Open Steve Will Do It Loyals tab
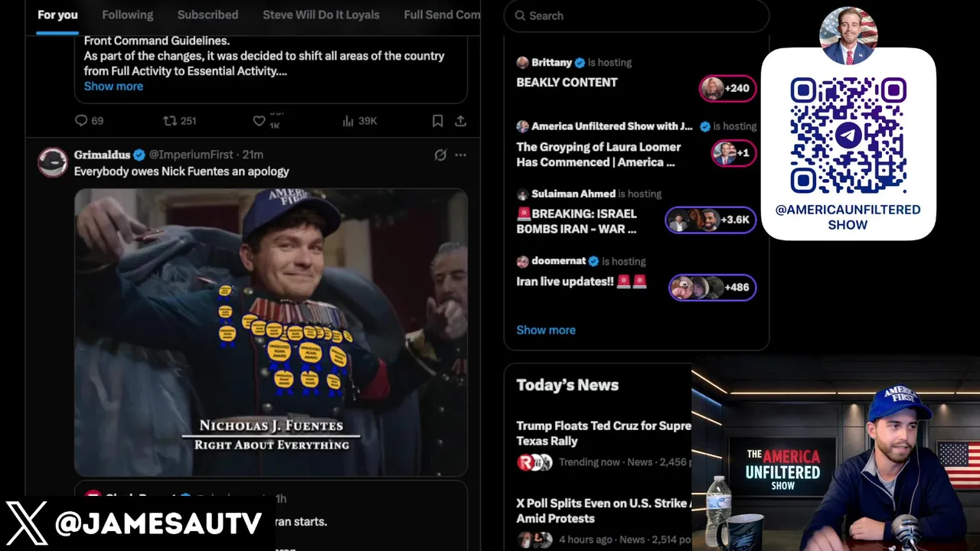The width and height of the screenshot is (980, 551). (321, 15)
